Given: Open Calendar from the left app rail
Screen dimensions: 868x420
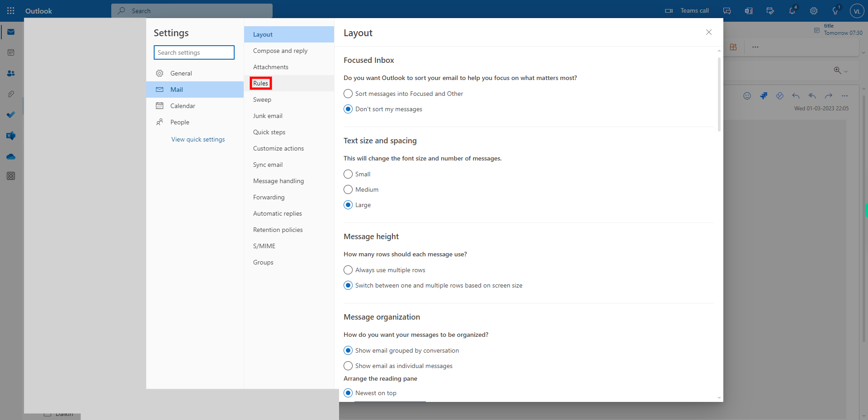Looking at the screenshot, I should tap(11, 52).
